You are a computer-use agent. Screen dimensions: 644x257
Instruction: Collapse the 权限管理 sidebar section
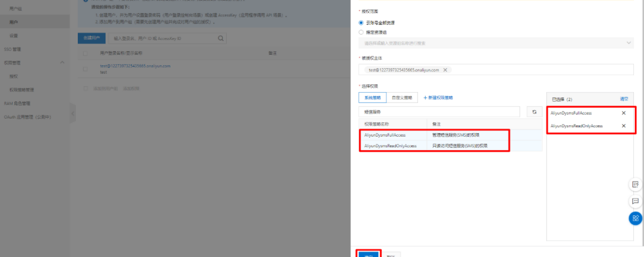pyautogui.click(x=62, y=62)
